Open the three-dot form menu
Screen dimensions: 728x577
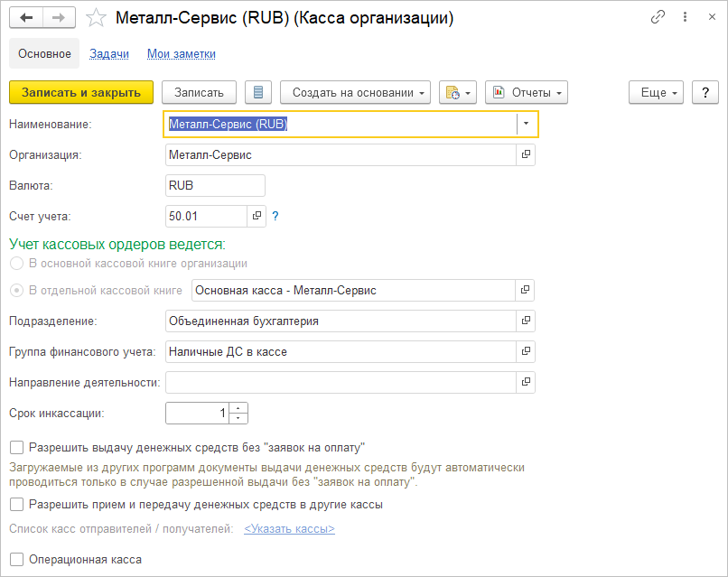point(685,17)
